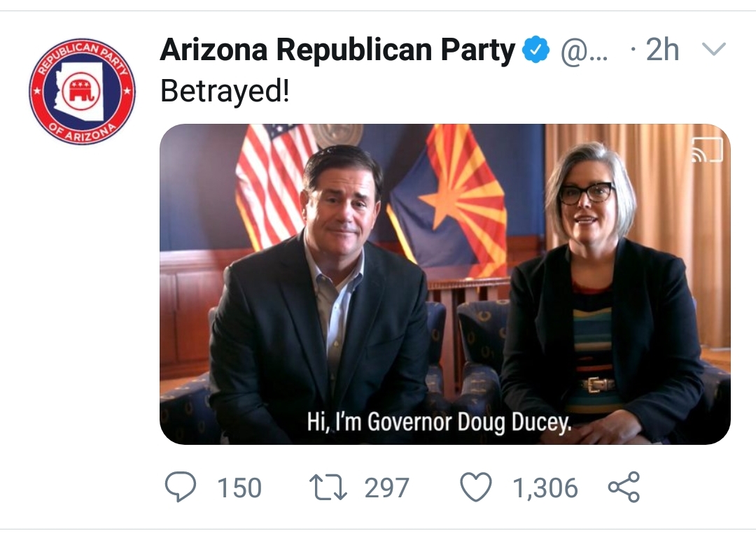Open the Arizona Republican Party name link
The height and width of the screenshot is (533, 756).
click(x=337, y=50)
